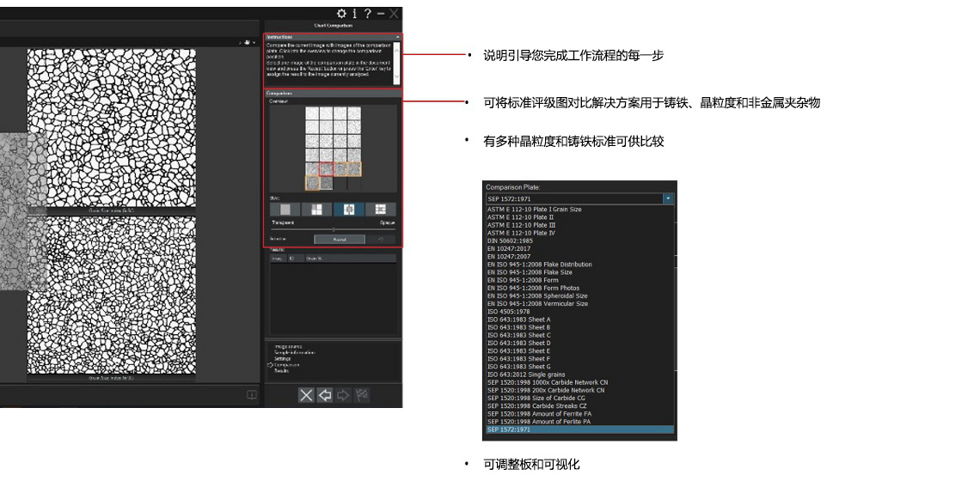
Task: Click the ID column header in results
Action: tap(296, 258)
